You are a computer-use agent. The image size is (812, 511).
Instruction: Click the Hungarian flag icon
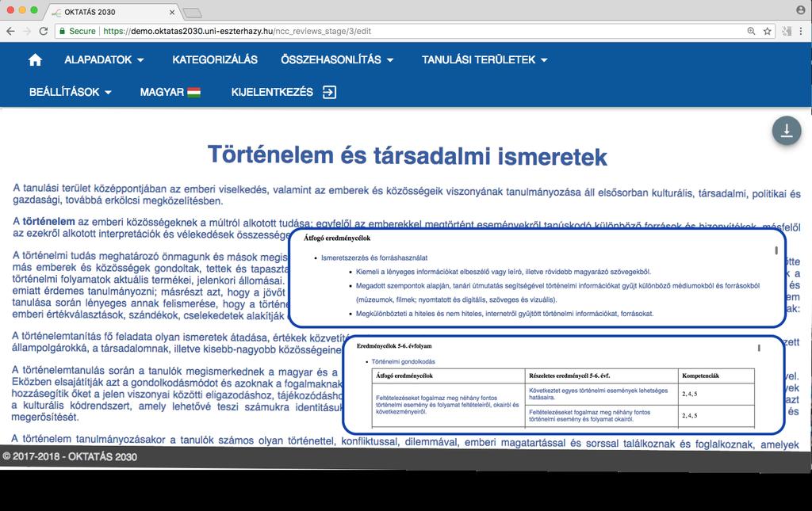click(194, 93)
